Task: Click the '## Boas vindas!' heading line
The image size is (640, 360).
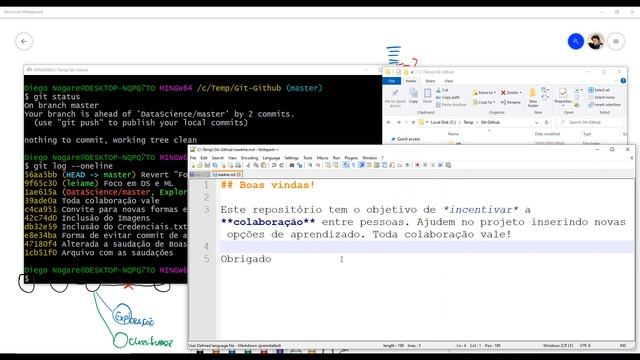Action: (268, 185)
